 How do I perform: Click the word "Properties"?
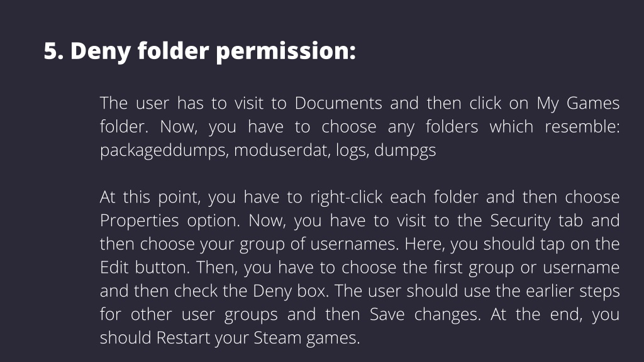tap(139, 221)
